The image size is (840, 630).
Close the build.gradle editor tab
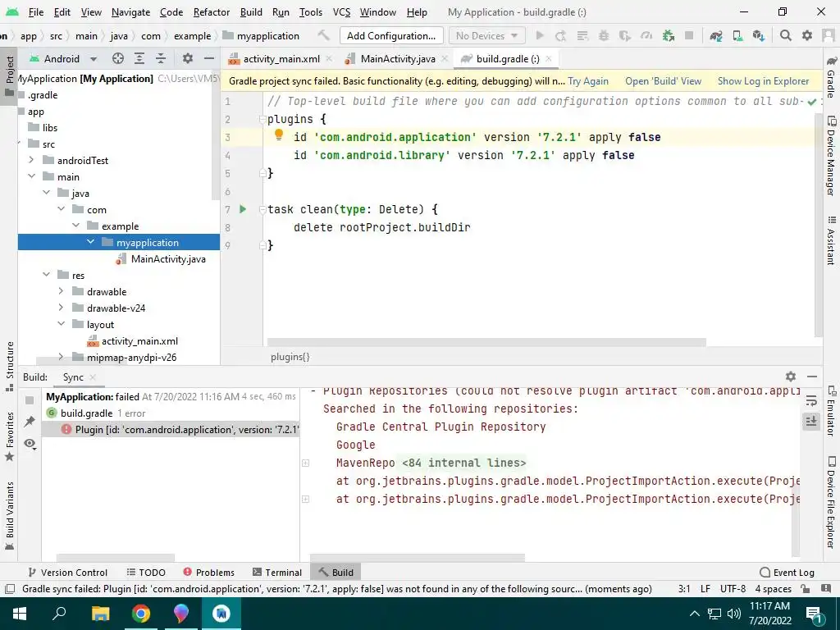(549, 59)
